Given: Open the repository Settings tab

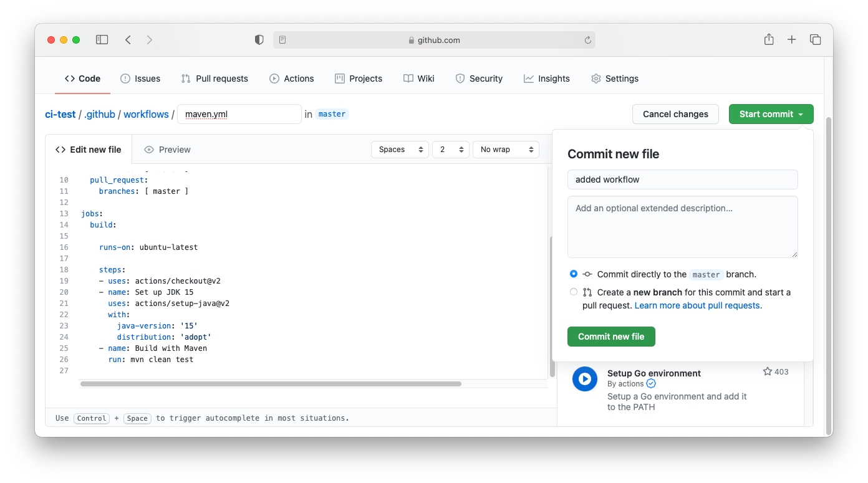Looking at the screenshot, I should (615, 79).
